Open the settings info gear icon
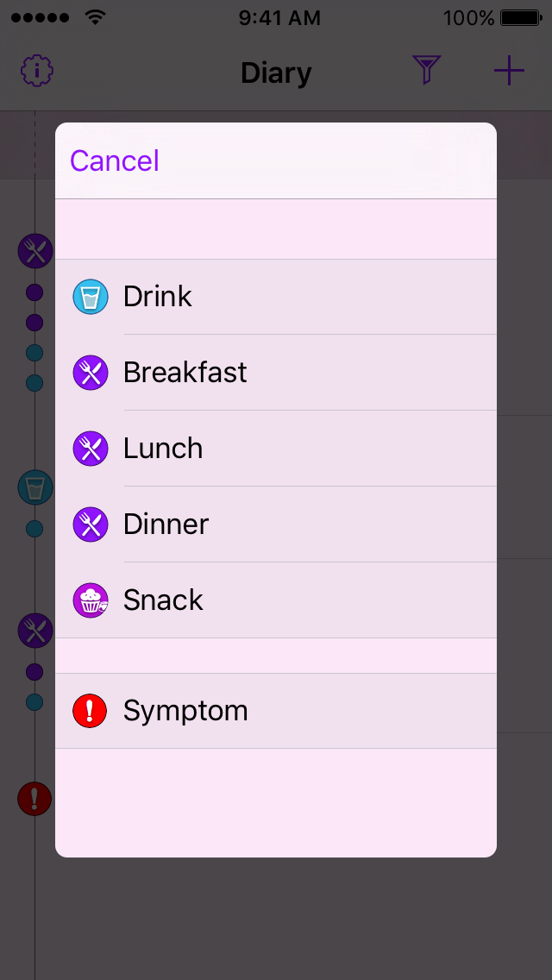Image resolution: width=552 pixels, height=980 pixels. pos(37,71)
